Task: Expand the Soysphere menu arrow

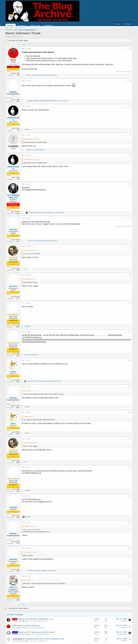Action: 28,26
